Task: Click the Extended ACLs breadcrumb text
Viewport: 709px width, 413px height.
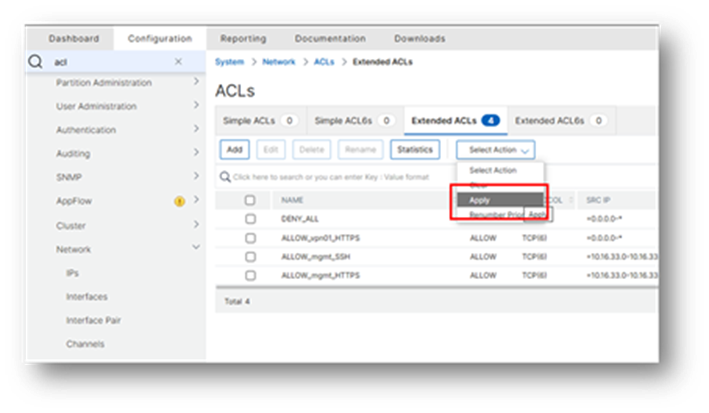Action: 383,62
